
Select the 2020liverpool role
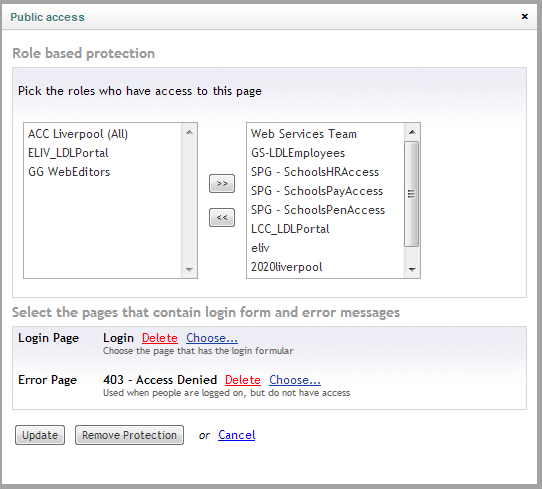(287, 267)
